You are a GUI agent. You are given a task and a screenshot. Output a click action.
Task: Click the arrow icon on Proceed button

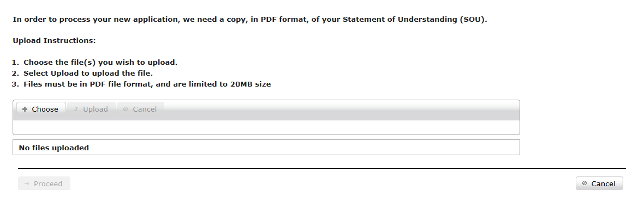click(x=27, y=183)
